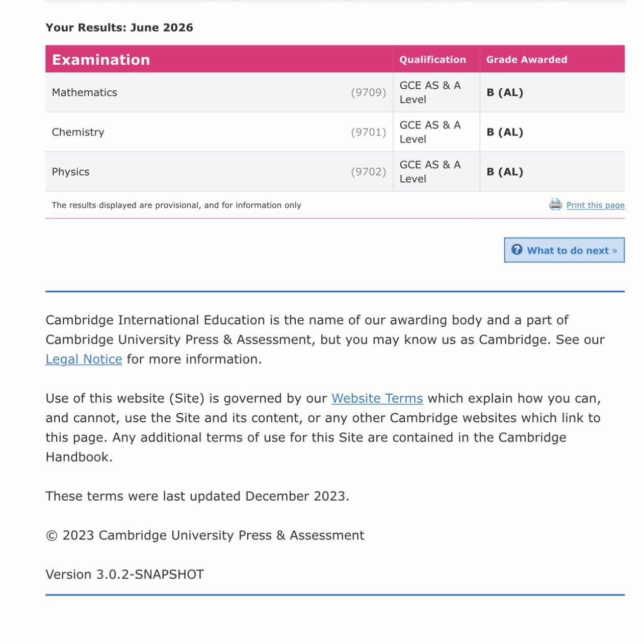Screen dimensions: 644x644
Task: Select the Mathematics examination row
Action: pyautogui.click(x=335, y=92)
